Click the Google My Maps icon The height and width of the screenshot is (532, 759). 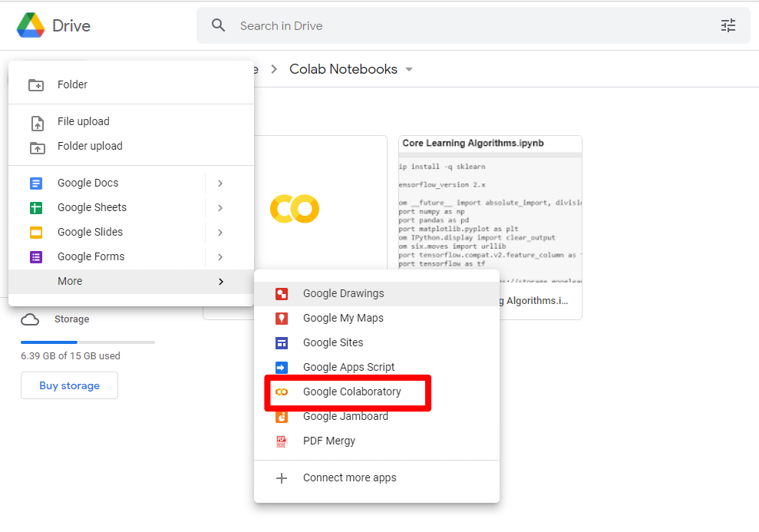(282, 319)
